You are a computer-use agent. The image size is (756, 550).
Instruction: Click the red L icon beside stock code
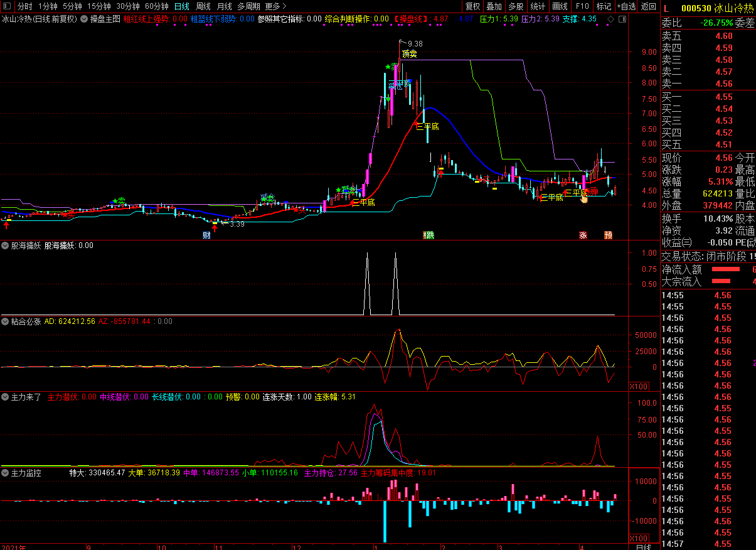click(x=666, y=8)
